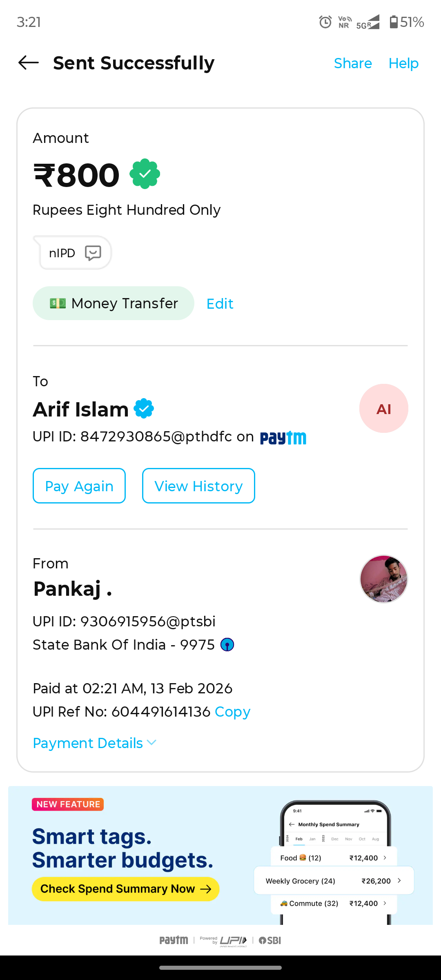441x980 pixels.
Task: Open the Share option
Action: [x=353, y=63]
